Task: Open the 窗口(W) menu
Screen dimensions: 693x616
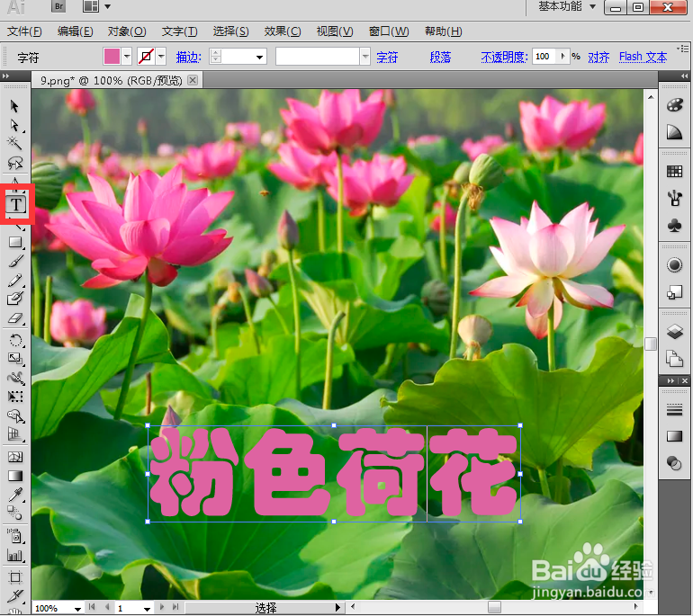Action: (389, 31)
